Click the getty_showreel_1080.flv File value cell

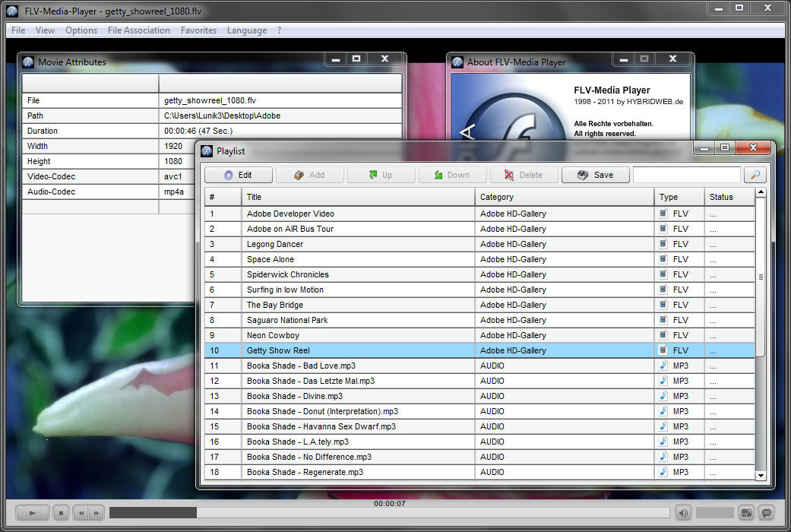tap(280, 100)
